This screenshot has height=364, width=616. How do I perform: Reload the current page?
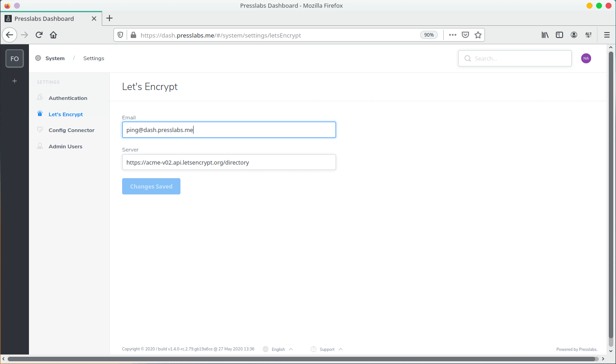[x=39, y=35]
